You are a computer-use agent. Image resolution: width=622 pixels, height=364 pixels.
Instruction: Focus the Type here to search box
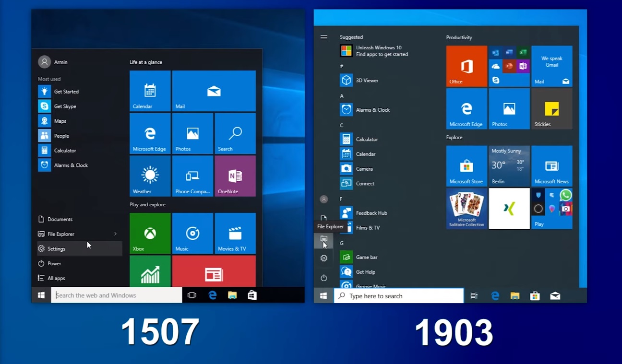click(399, 296)
